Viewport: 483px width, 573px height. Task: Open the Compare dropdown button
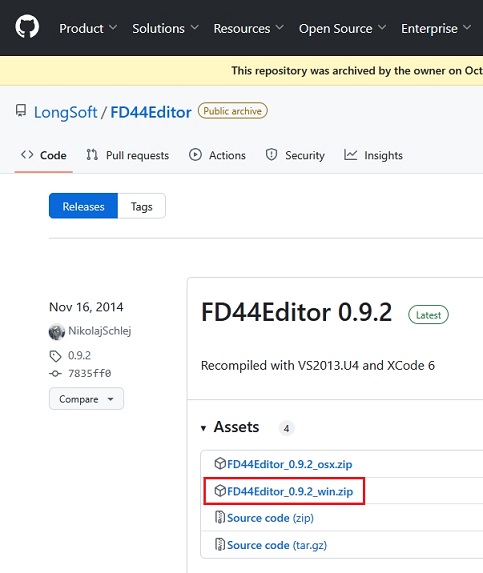tap(86, 399)
